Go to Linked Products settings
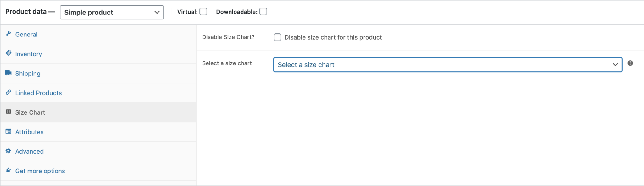Screen dimensions: 644x186 [38, 92]
